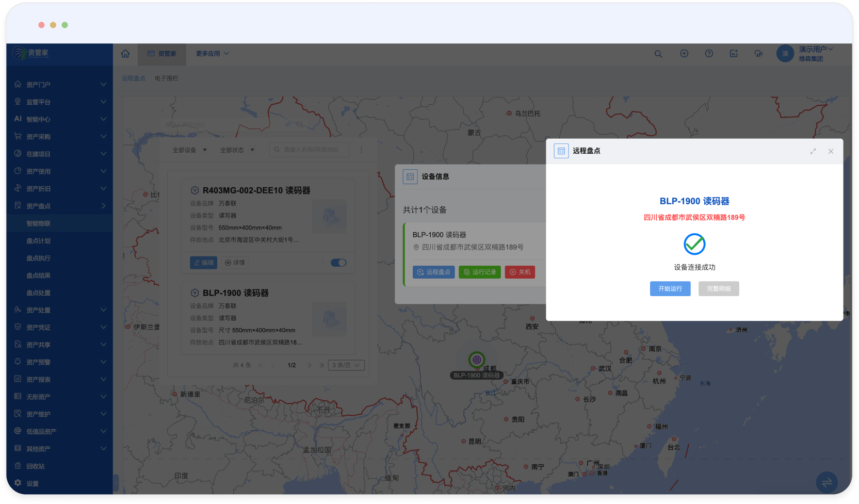Click the 完整明细 button
Viewport: 859px width, 504px height.
click(719, 289)
